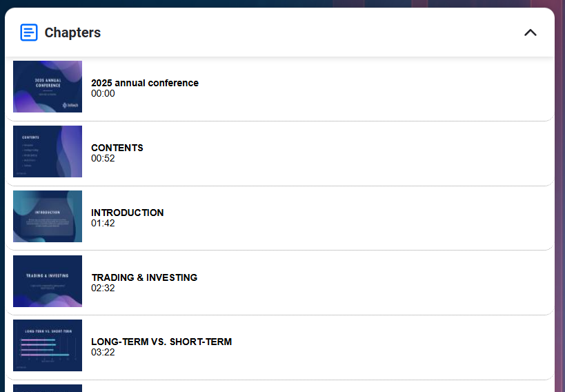Image resolution: width=565 pixels, height=392 pixels.
Task: Open the LONG-TERM VS. SHORT-TERM chart thumbnail
Action: (x=48, y=346)
